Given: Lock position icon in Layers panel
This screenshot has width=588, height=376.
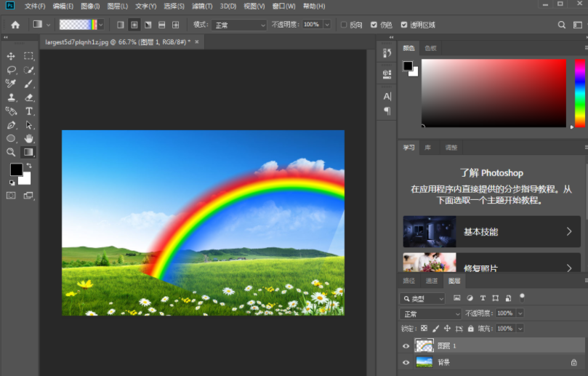Looking at the screenshot, I should [x=447, y=328].
